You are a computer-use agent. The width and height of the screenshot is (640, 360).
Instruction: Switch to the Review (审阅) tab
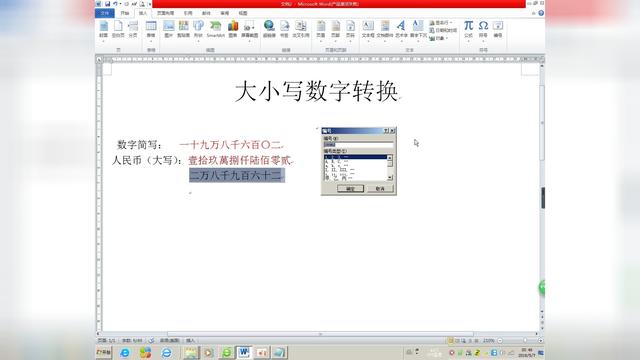224,13
